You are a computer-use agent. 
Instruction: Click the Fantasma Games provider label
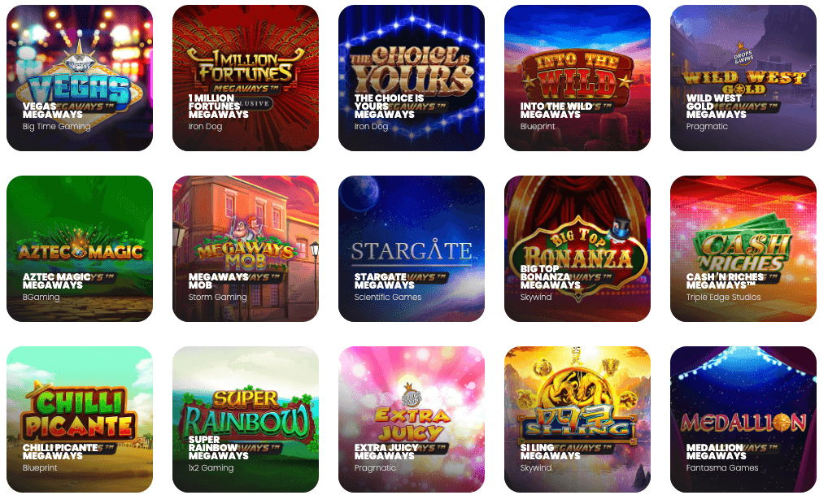(x=722, y=467)
